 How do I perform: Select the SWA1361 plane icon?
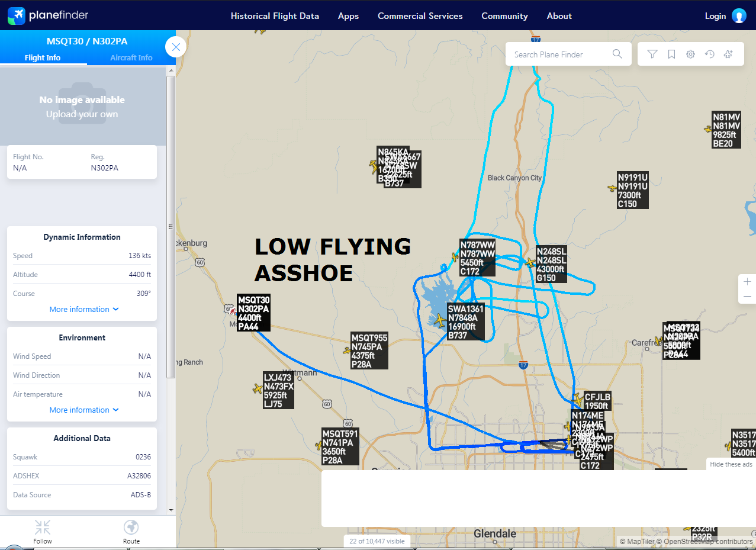pos(440,321)
